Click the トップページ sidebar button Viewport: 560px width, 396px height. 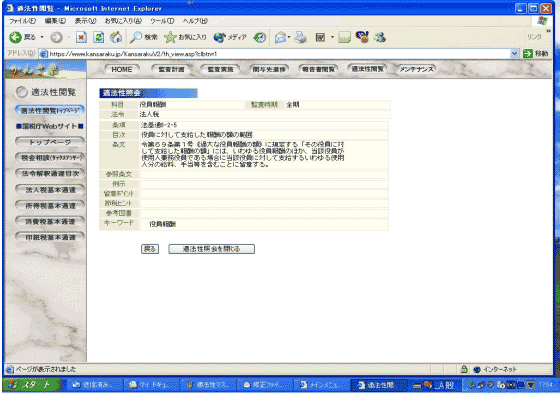[50, 142]
